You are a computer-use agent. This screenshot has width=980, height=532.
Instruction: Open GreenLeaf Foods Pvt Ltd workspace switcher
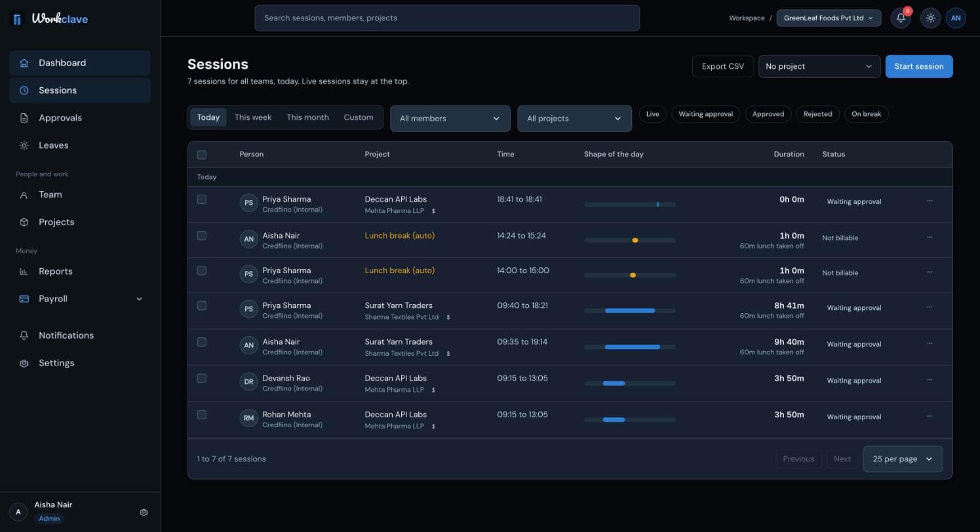pyautogui.click(x=829, y=18)
